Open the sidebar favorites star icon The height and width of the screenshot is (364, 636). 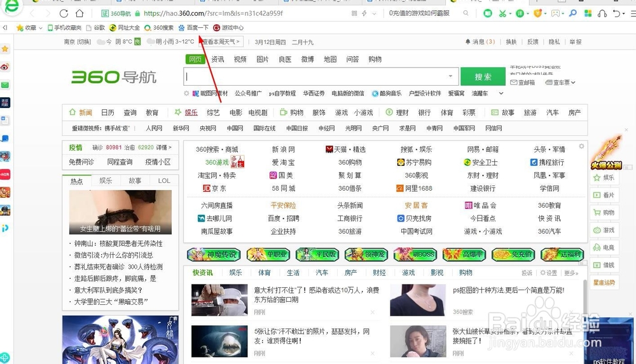tap(5, 49)
